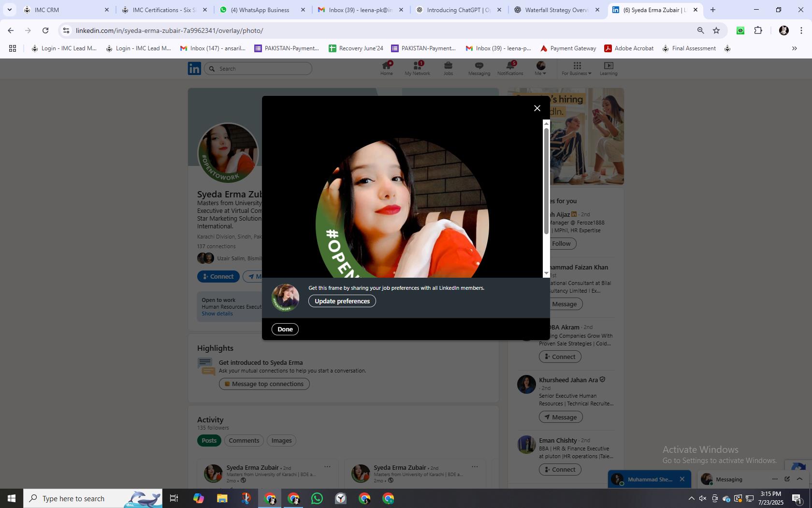The width and height of the screenshot is (812, 508).
Task: Show more bookmarks chevron
Action: [x=794, y=48]
